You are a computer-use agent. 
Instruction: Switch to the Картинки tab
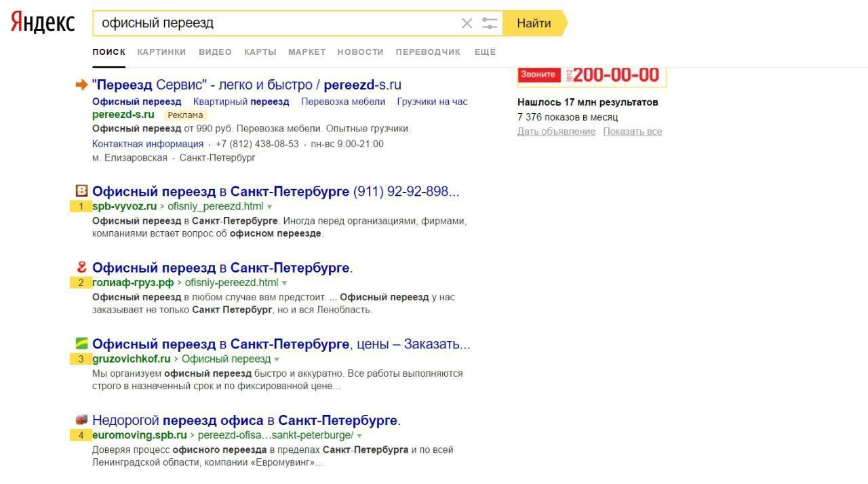[161, 52]
